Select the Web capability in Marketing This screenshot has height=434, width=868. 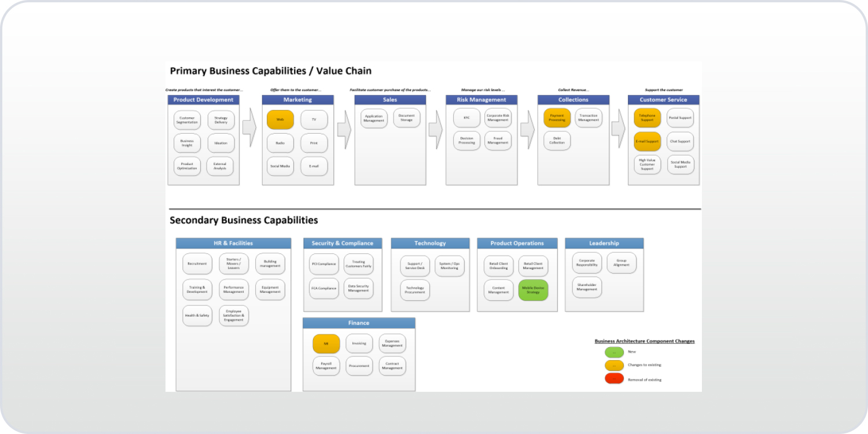click(280, 119)
